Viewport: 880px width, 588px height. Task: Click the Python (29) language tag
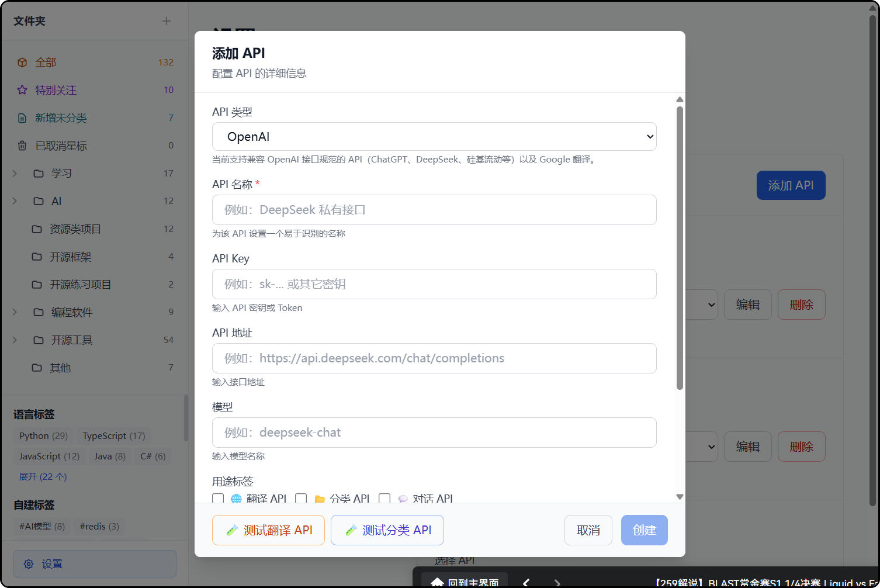[x=43, y=435]
